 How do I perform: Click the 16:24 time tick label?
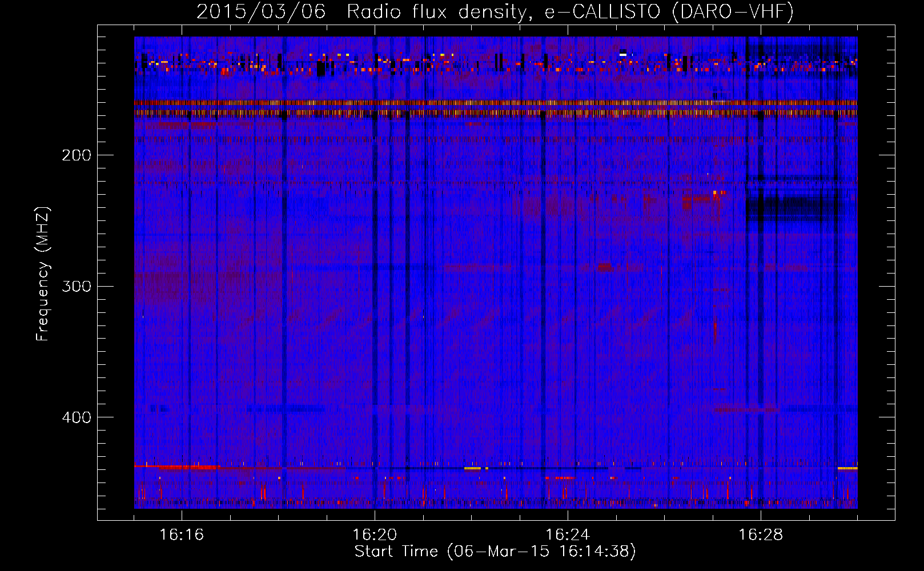568,534
